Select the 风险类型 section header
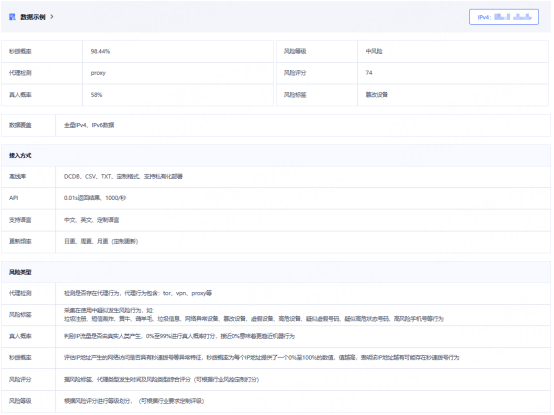Screen dimensions: 554x415 [x=276, y=272]
